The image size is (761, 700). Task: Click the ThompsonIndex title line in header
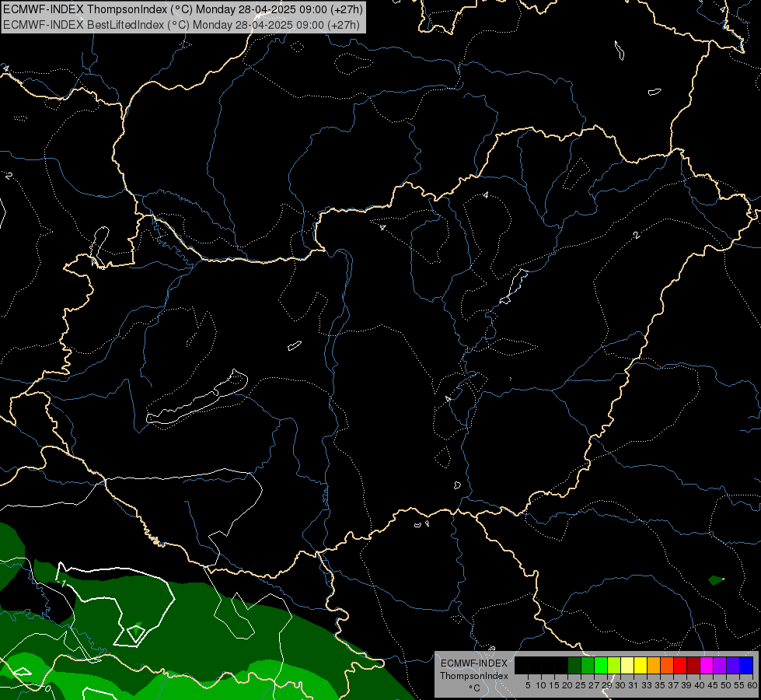[183, 9]
